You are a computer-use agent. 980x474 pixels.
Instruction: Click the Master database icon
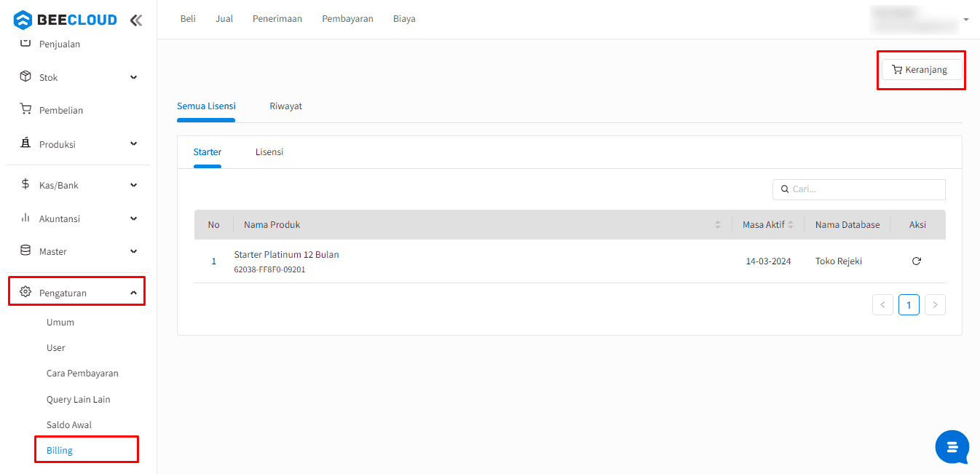[25, 250]
